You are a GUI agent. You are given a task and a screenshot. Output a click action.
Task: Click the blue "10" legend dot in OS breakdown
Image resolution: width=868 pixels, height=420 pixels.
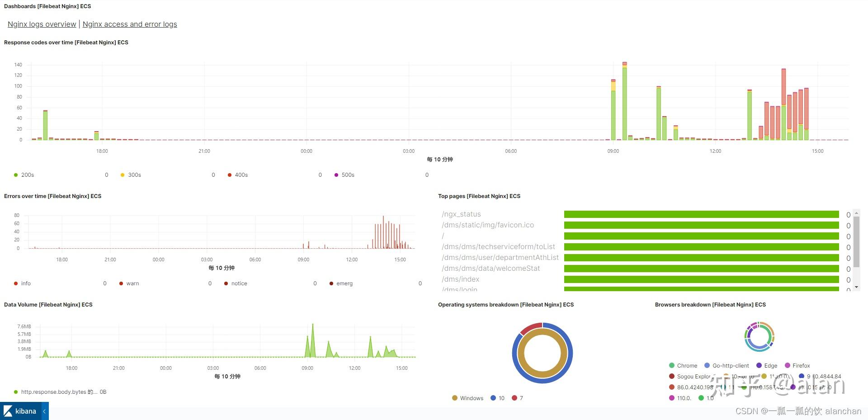tap(492, 398)
